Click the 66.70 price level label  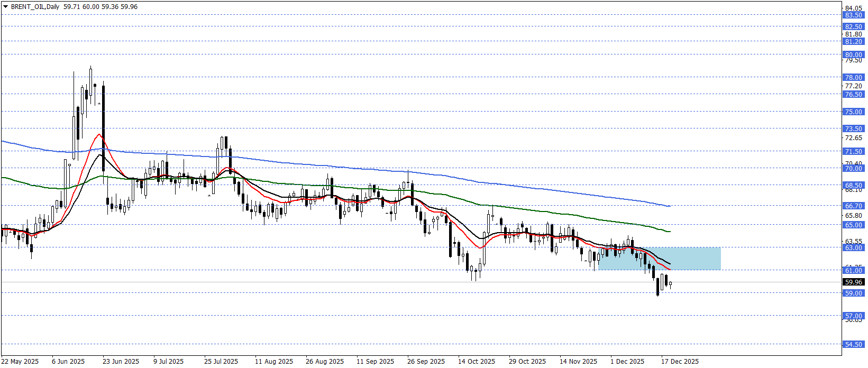pos(853,206)
